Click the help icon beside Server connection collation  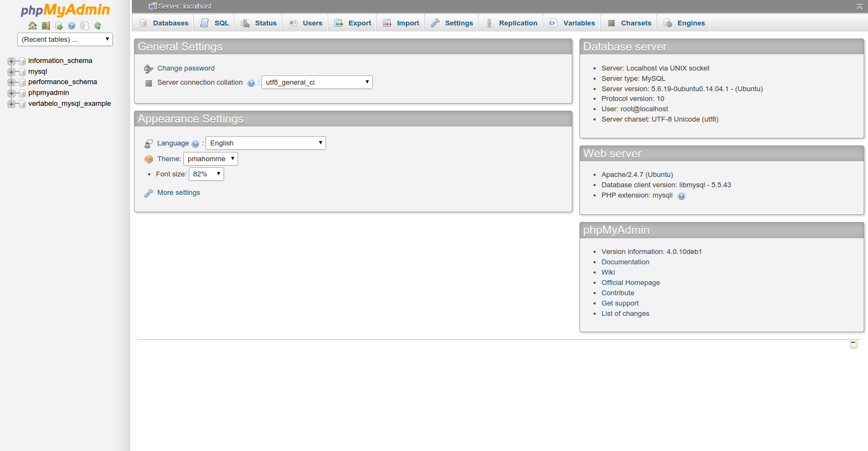coord(251,83)
